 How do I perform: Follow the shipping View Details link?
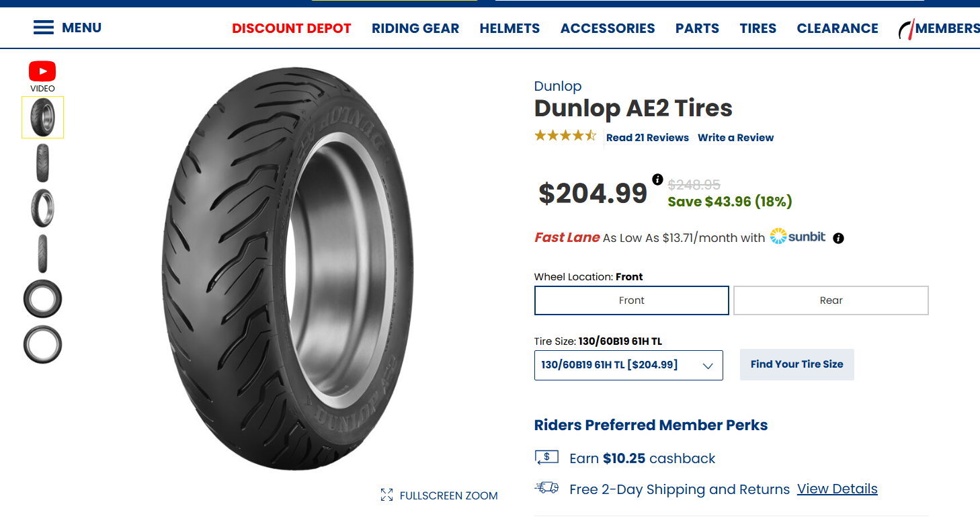pos(837,489)
